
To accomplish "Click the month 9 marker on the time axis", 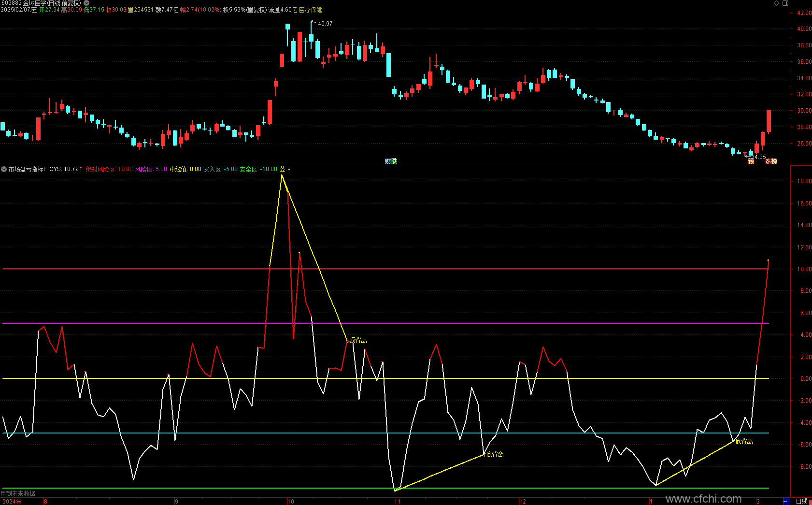I will (x=177, y=502).
